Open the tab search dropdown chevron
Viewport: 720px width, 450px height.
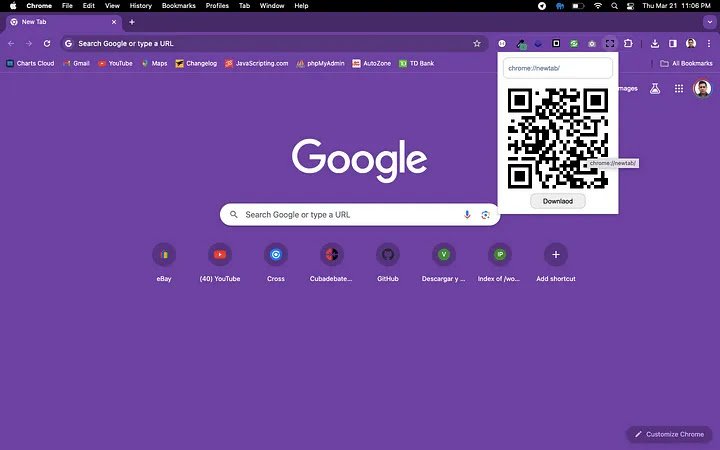pyautogui.click(x=709, y=22)
